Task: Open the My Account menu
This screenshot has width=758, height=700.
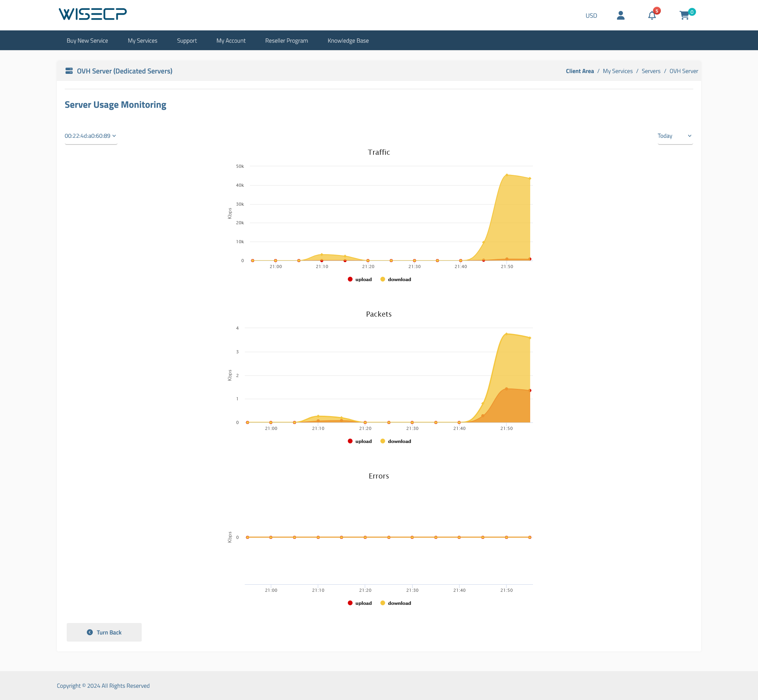Action: click(x=231, y=41)
